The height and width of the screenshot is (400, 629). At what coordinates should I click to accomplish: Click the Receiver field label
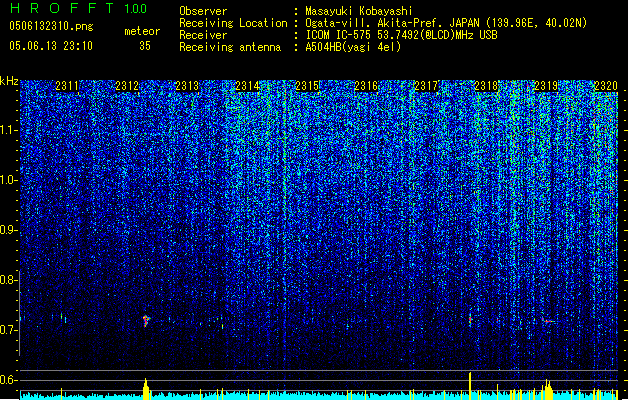pyautogui.click(x=203, y=35)
